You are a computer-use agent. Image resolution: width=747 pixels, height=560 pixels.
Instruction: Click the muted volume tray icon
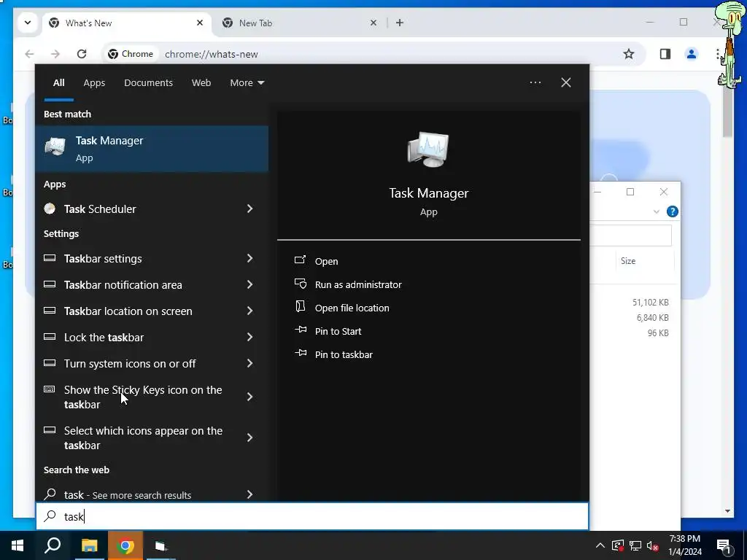tap(653, 545)
